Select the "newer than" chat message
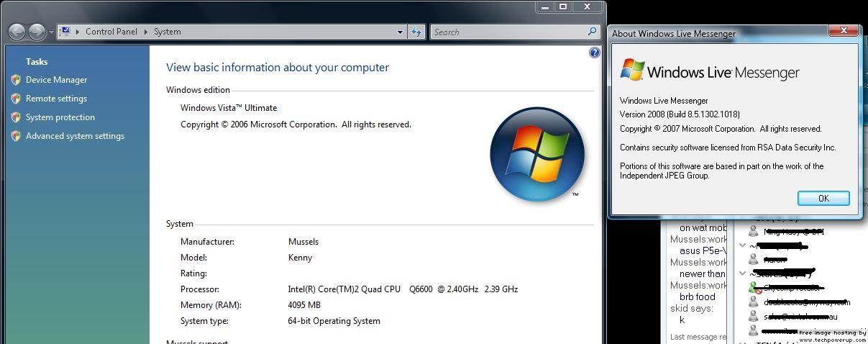The width and height of the screenshot is (868, 344). [703, 274]
